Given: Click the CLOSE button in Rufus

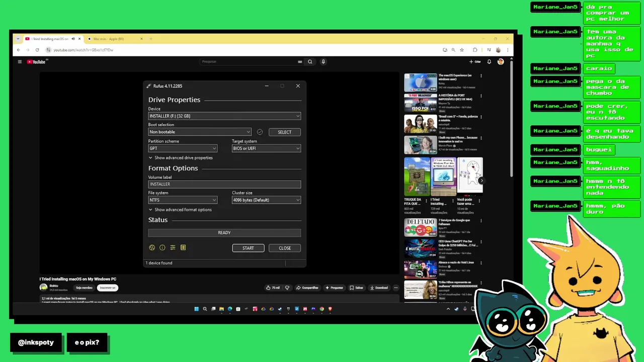Looking at the screenshot, I should [285, 248].
